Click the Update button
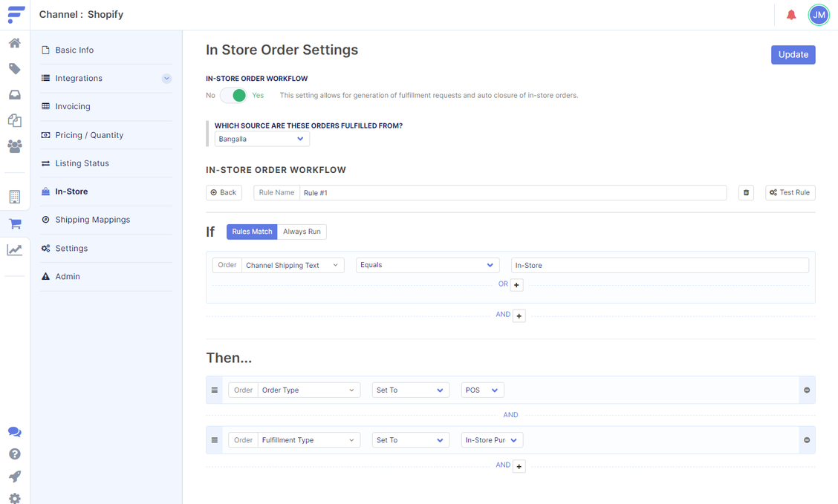The image size is (838, 504). coord(793,55)
